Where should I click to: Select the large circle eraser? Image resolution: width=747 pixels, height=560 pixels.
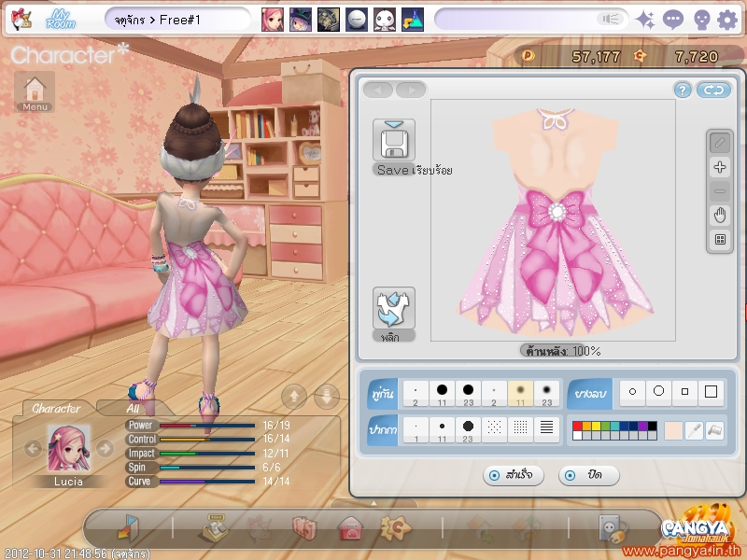(x=658, y=391)
